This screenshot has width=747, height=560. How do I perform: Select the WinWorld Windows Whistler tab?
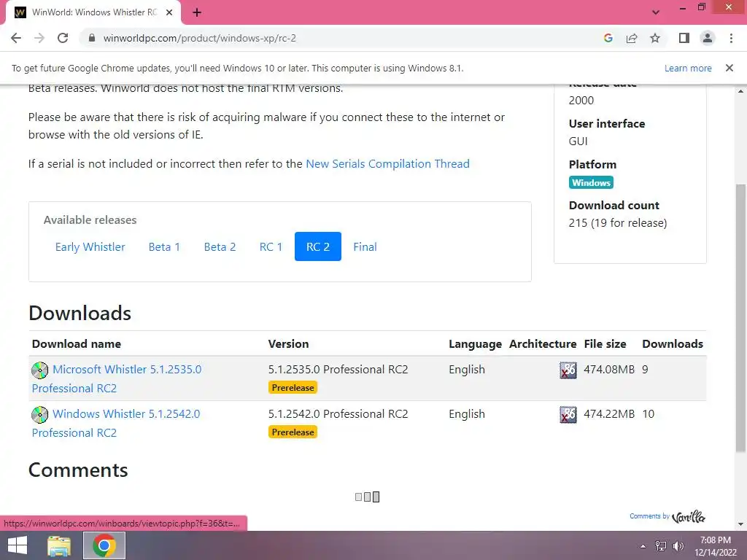tap(93, 12)
